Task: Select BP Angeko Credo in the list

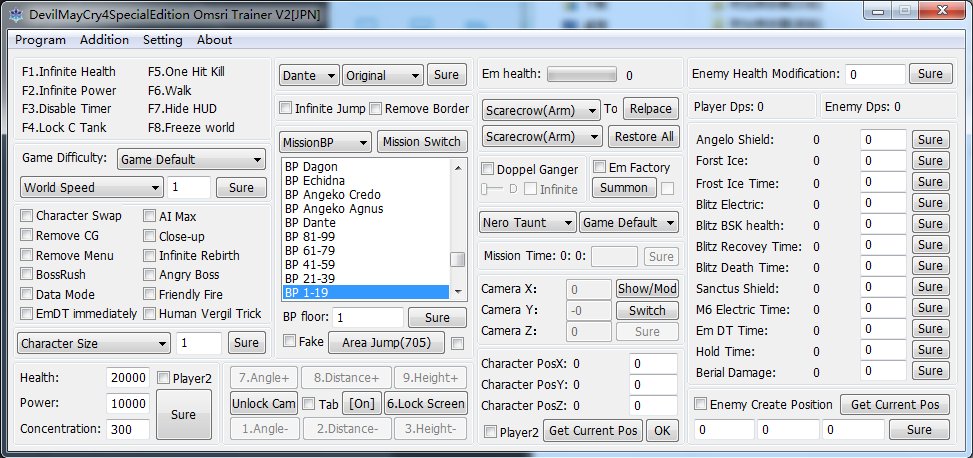Action: (365, 195)
